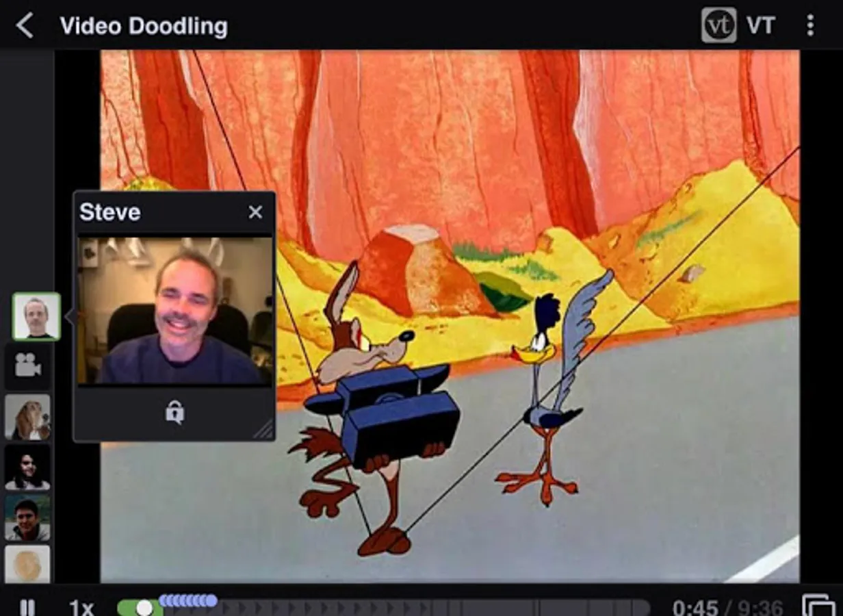Pause the playback
This screenshot has width=843, height=616.
[x=27, y=608]
